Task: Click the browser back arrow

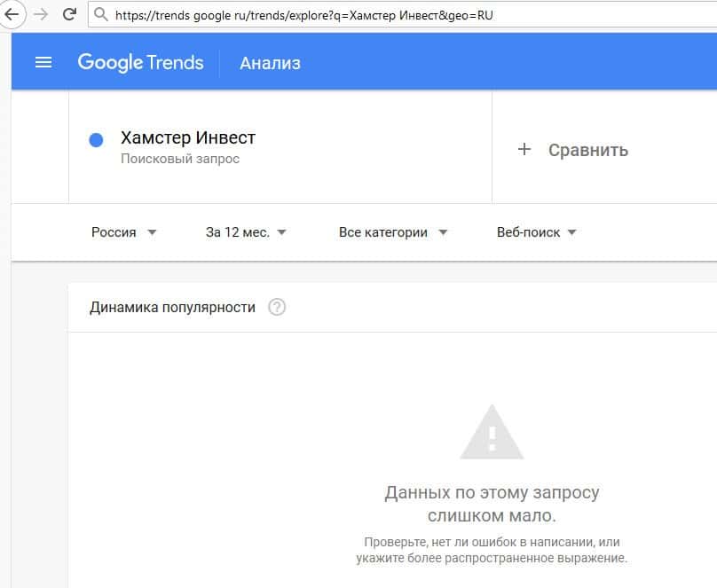Action: pyautogui.click(x=11, y=15)
